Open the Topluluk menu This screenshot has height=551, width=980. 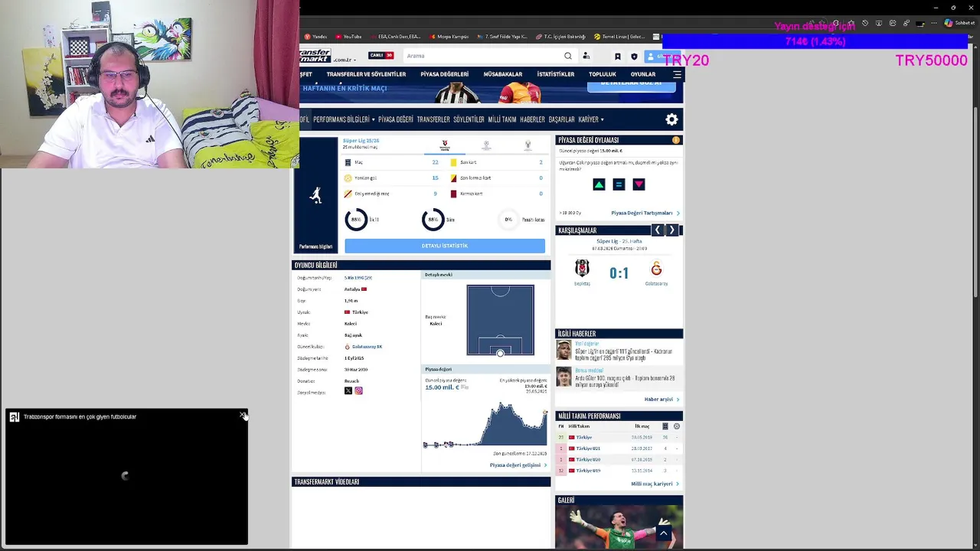(603, 74)
